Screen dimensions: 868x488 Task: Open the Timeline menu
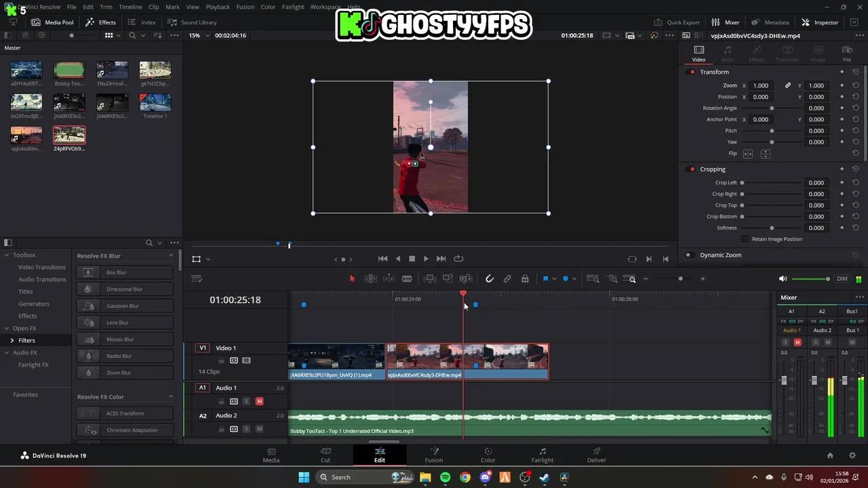130,7
